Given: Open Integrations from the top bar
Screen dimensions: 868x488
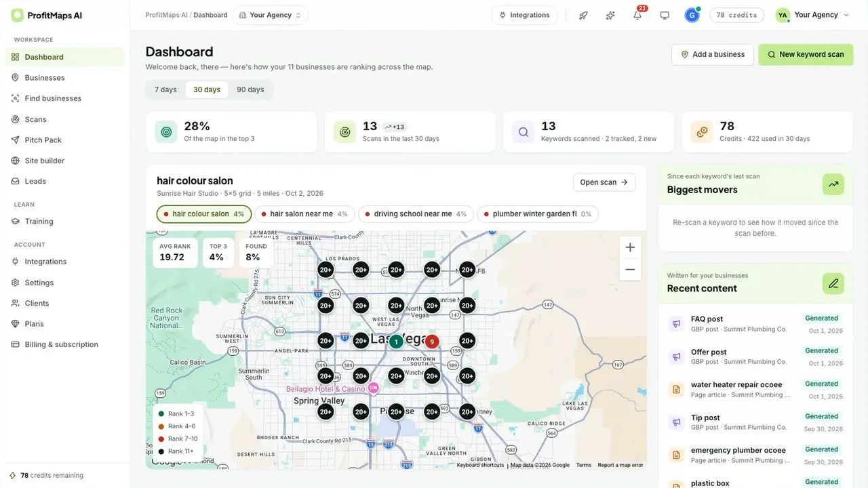Looking at the screenshot, I should (524, 15).
